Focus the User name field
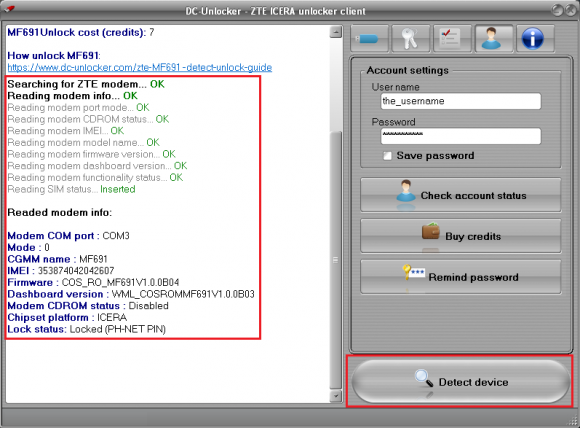Image resolution: width=580 pixels, height=428 pixels. [461, 101]
